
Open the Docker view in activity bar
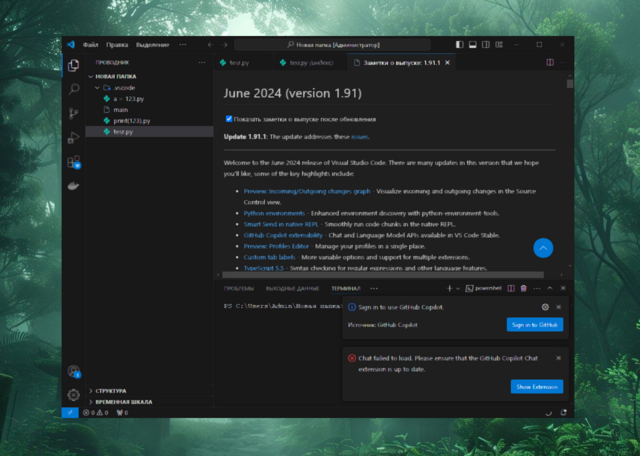point(73,186)
